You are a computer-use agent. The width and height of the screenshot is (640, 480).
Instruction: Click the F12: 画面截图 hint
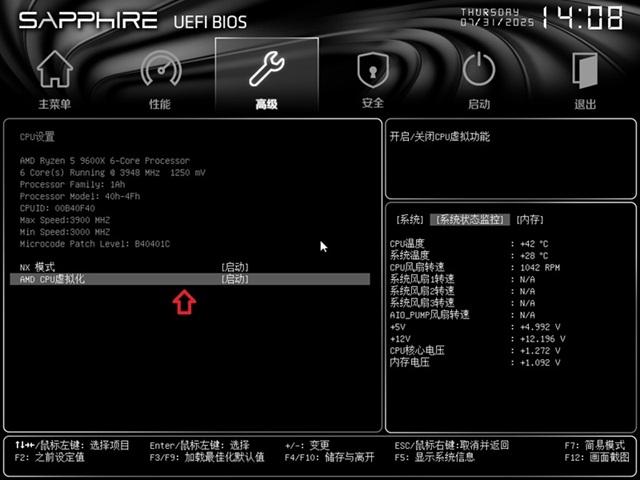597,457
